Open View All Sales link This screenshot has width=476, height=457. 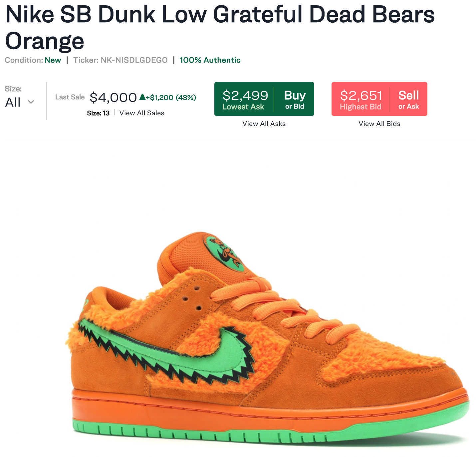tap(142, 113)
